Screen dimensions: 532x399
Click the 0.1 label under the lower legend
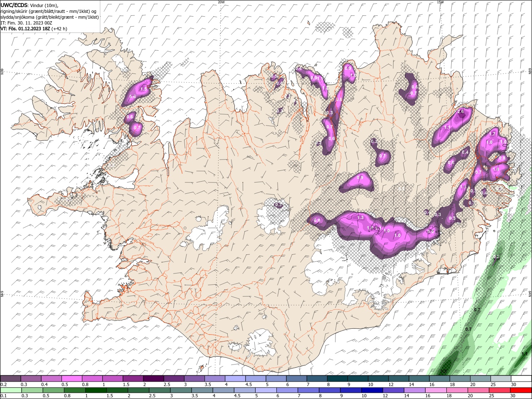pyautogui.click(x=4, y=396)
